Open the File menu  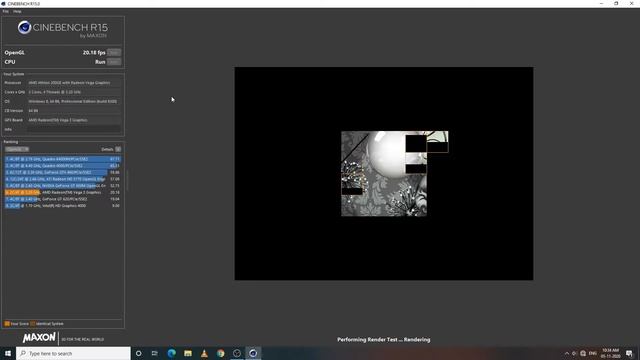pyautogui.click(x=5, y=11)
